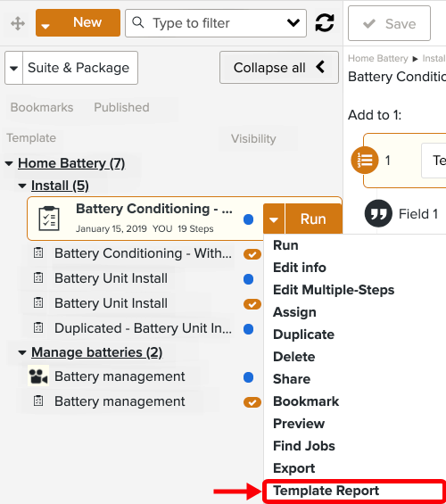
Task: Select Duplicate from the menu
Action: (x=303, y=335)
